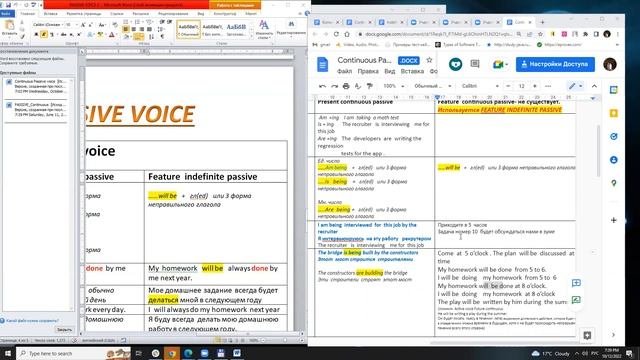Open the gmail bookmark in bookmarks bar
The width and height of the screenshot is (640, 360).
322,44
